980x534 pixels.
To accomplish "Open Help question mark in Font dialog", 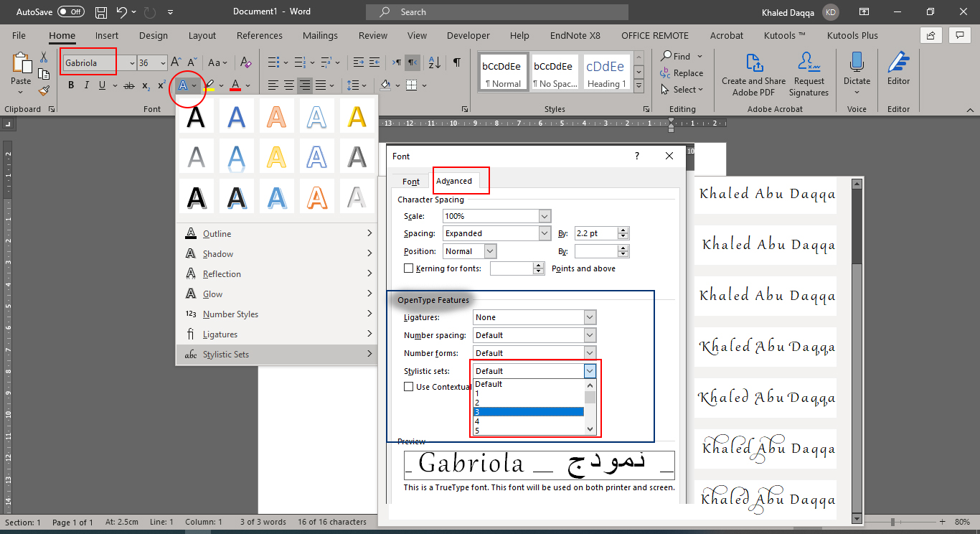I will click(637, 156).
